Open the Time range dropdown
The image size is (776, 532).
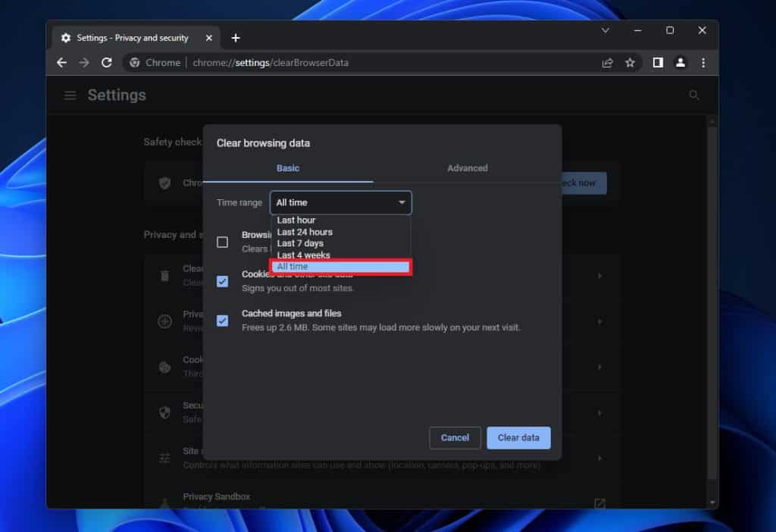pyautogui.click(x=340, y=202)
